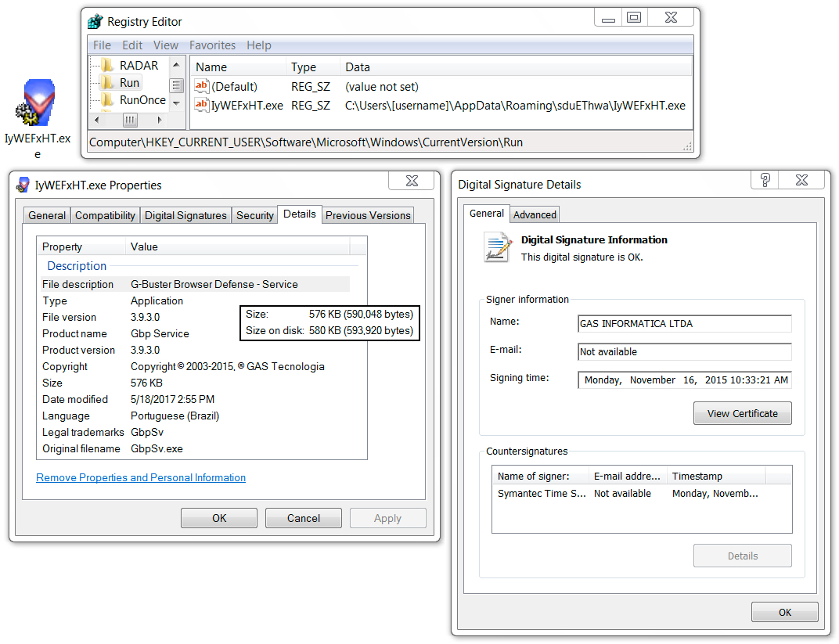Screen dimensions: 839x644
Task: Select the Details tab in Properties
Action: click(300, 214)
